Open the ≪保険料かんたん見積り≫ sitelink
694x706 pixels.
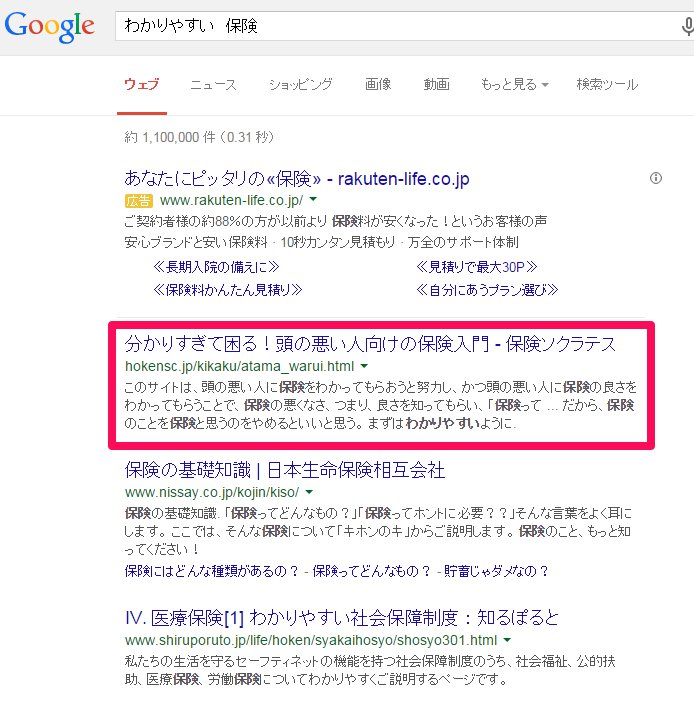[x=227, y=290]
